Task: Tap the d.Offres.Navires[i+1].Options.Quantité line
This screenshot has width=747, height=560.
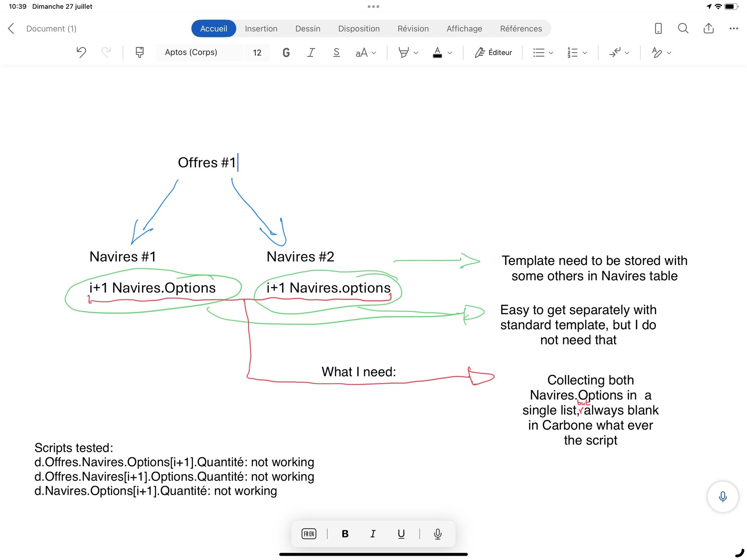Action: pyautogui.click(x=174, y=477)
